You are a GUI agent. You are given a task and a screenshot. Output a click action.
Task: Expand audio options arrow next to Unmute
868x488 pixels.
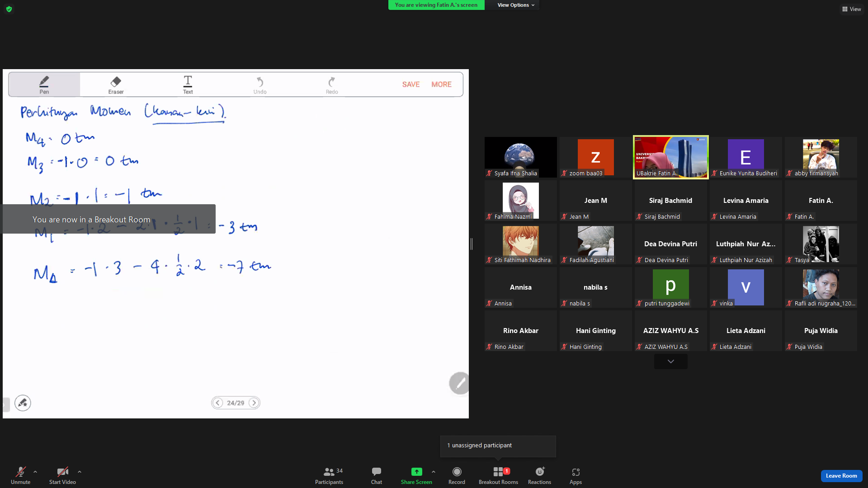click(35, 472)
